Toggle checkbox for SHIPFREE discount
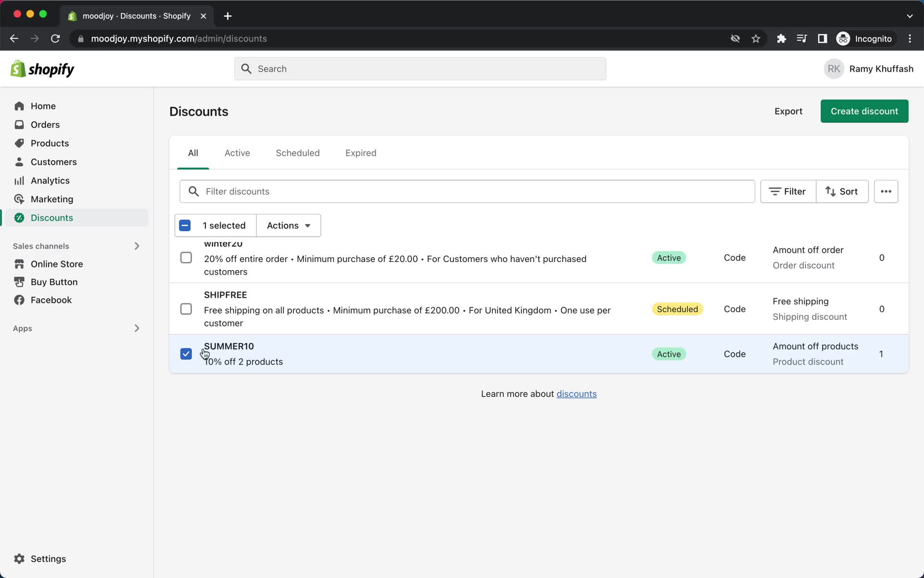924x578 pixels. click(x=186, y=308)
